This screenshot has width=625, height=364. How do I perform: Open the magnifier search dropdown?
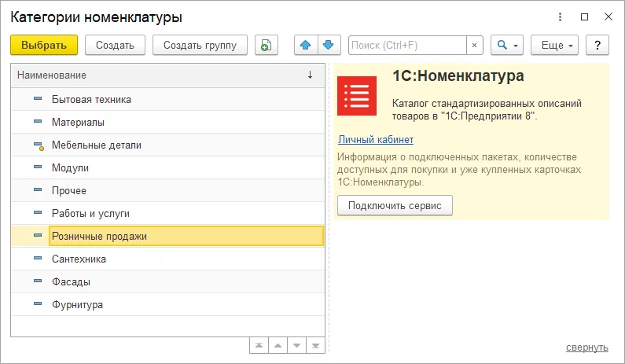[507, 45]
